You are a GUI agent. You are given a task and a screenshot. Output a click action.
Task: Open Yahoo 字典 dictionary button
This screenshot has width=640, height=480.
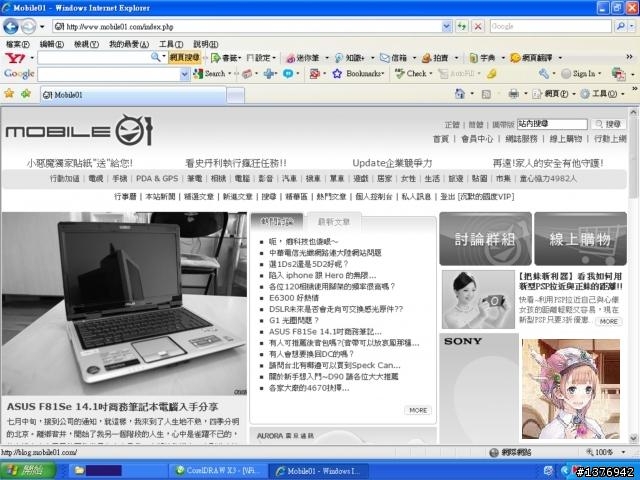point(482,58)
